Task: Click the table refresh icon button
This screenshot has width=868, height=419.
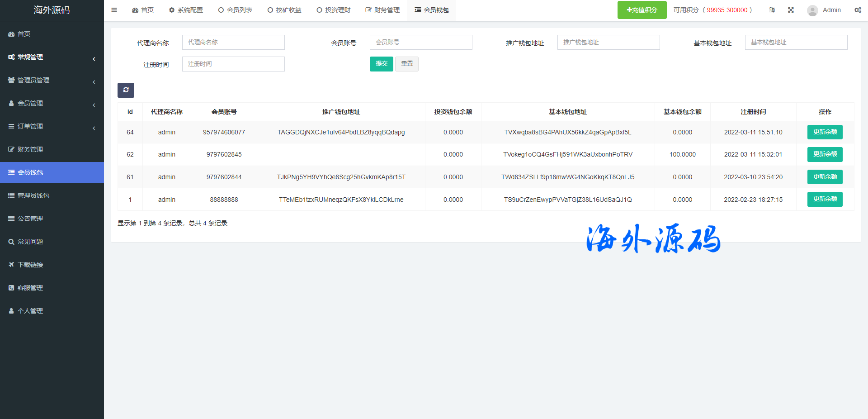Action: [x=126, y=90]
